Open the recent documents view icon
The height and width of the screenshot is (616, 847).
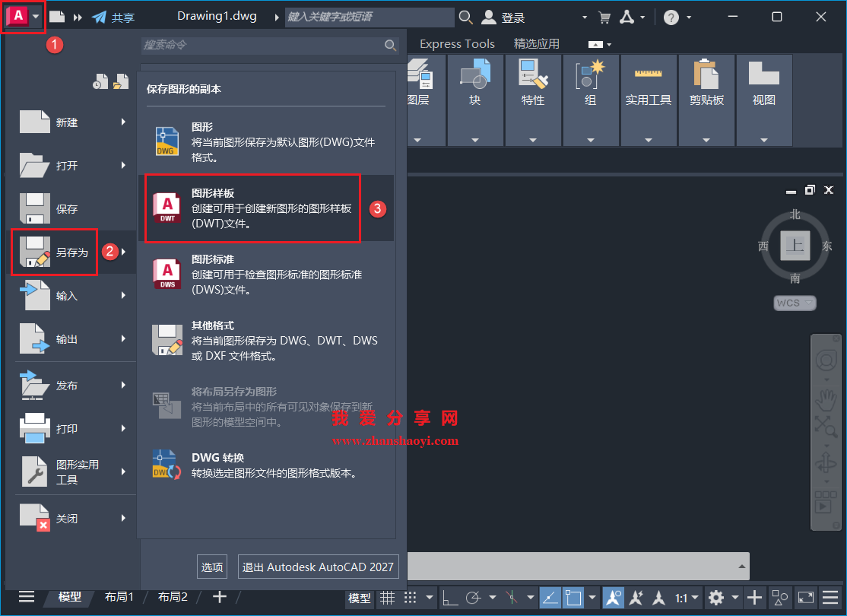(x=100, y=81)
